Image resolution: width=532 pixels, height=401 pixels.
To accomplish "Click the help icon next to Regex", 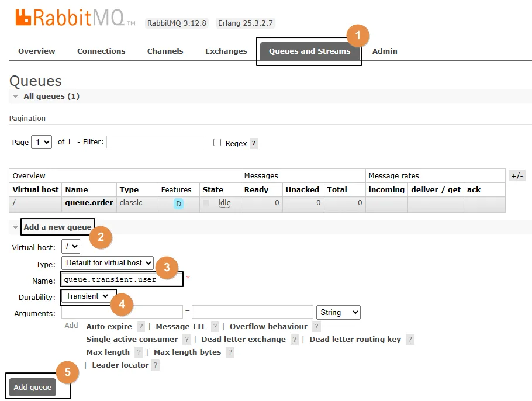I will (x=253, y=143).
